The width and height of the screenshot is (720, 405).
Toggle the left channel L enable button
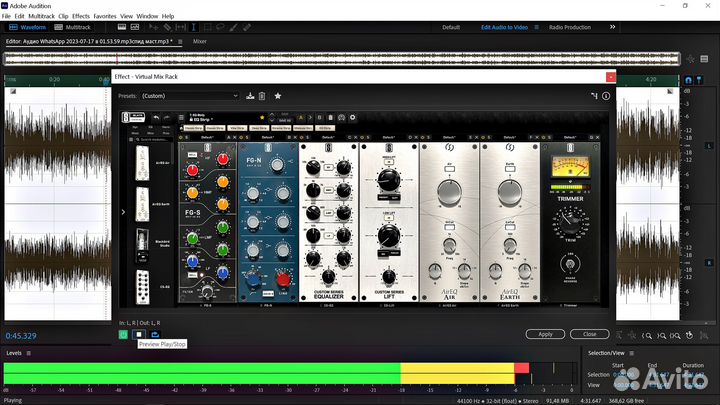pos(709,146)
